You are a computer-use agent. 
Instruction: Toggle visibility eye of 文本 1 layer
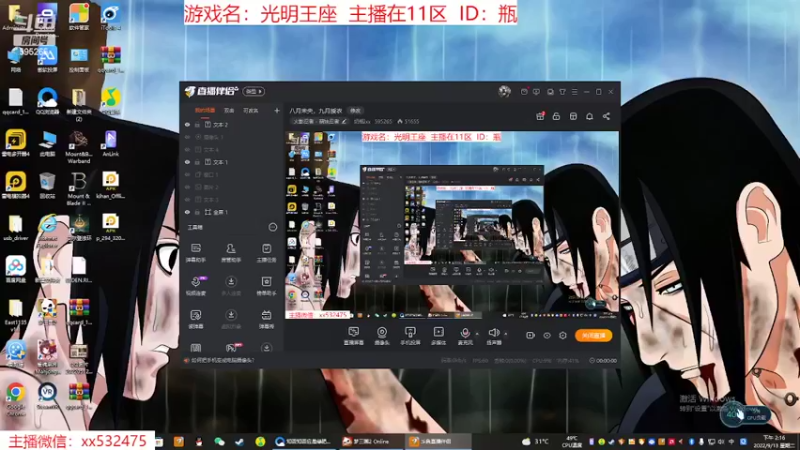pyautogui.click(x=187, y=162)
